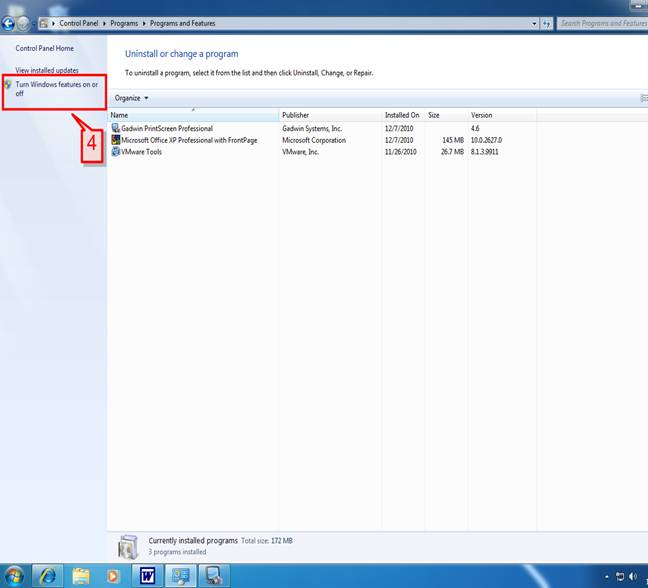Open Control Panel Home link

(45, 48)
